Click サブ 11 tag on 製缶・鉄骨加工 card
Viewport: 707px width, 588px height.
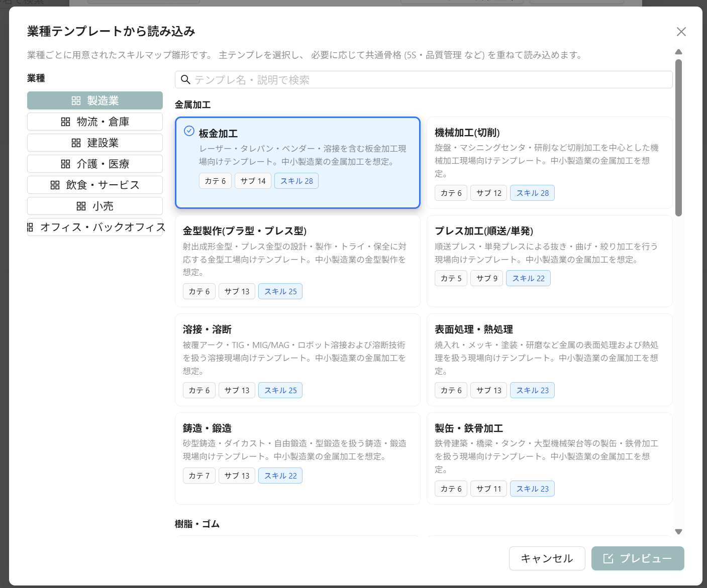click(488, 489)
